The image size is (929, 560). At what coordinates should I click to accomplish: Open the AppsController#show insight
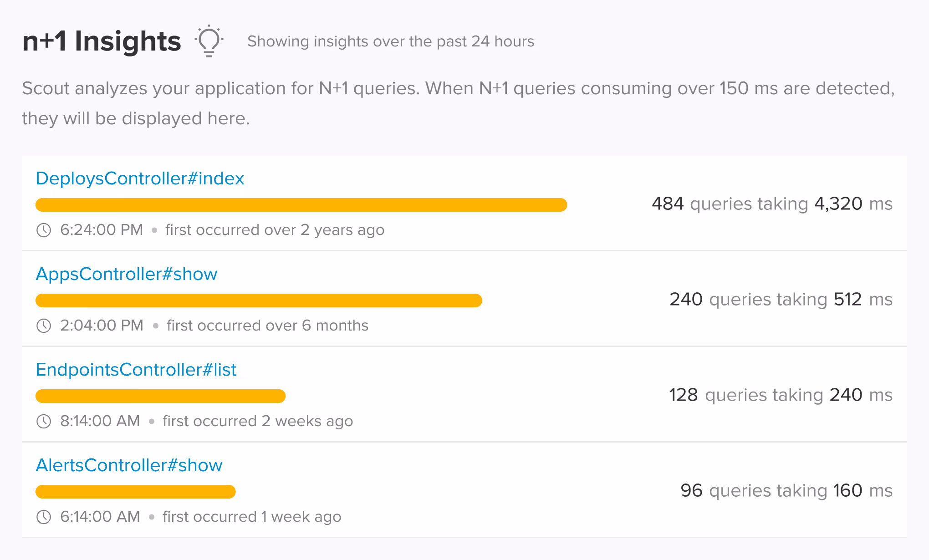(x=127, y=274)
